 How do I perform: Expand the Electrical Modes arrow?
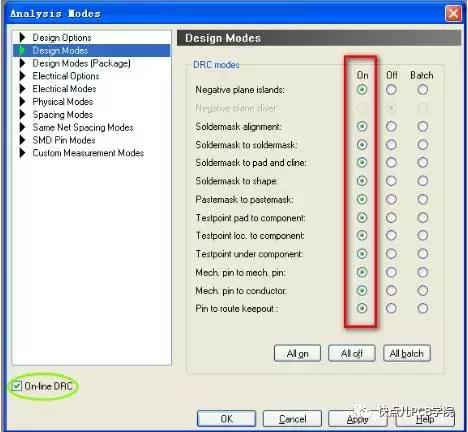(22, 89)
